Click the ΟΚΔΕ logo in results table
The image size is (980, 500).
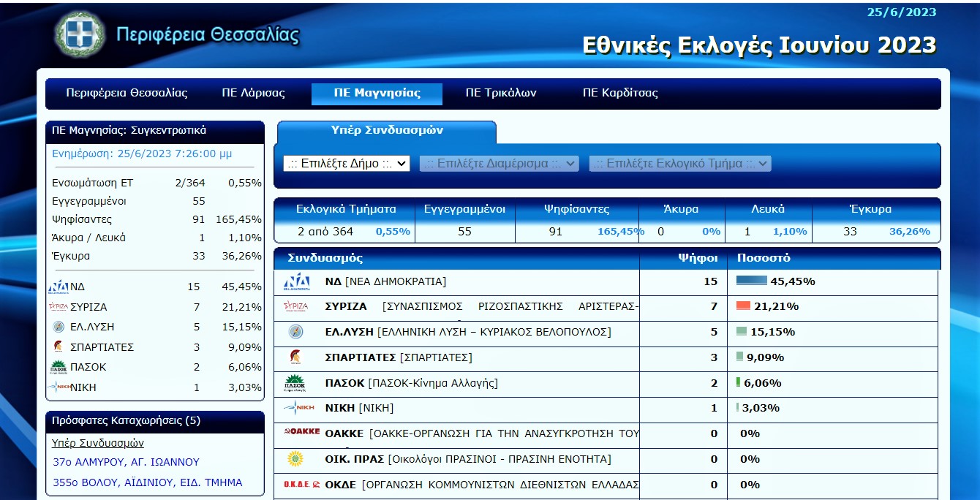[x=301, y=485]
